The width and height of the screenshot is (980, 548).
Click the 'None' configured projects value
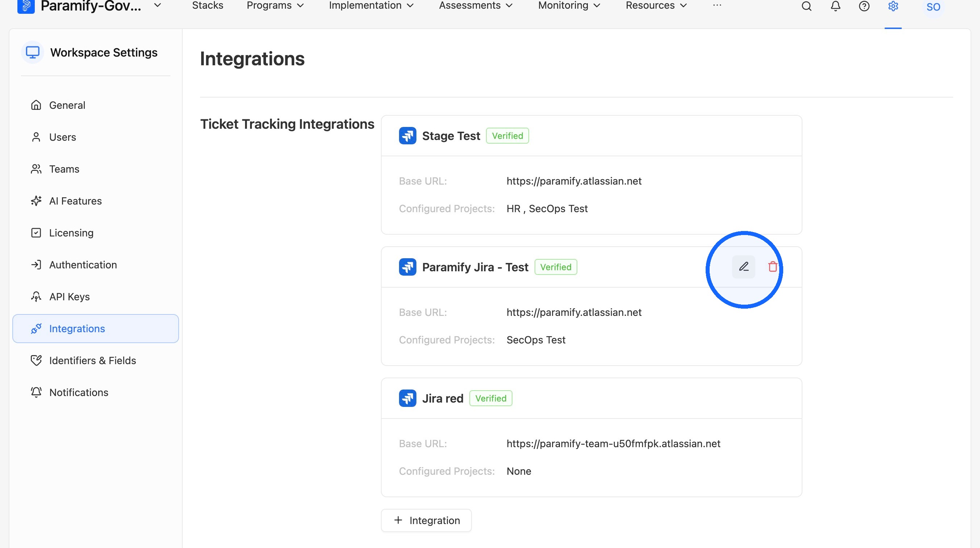[x=519, y=471]
